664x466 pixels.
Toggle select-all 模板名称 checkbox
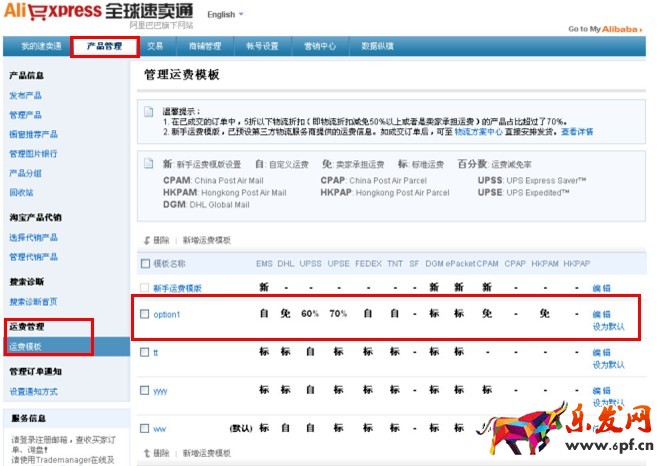coord(145,264)
